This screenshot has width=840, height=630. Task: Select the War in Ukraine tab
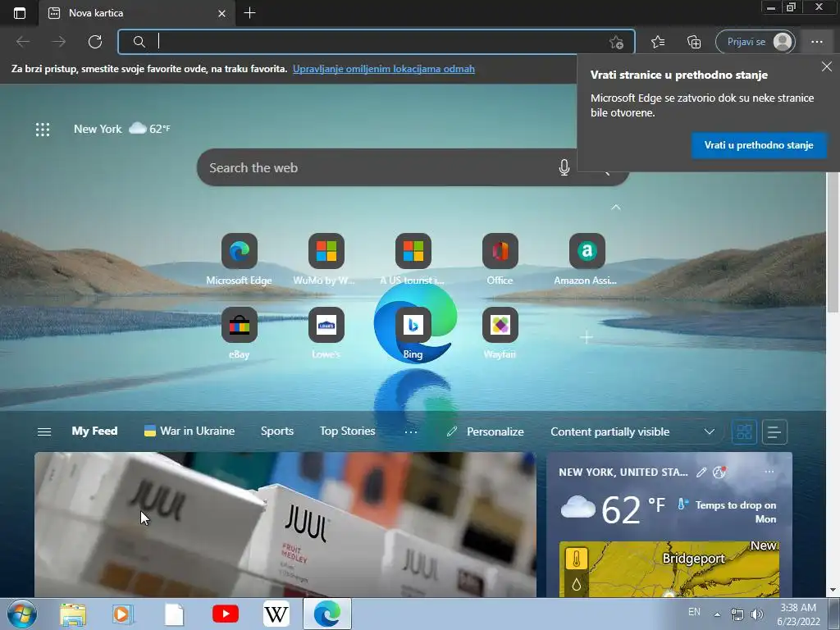[189, 431]
